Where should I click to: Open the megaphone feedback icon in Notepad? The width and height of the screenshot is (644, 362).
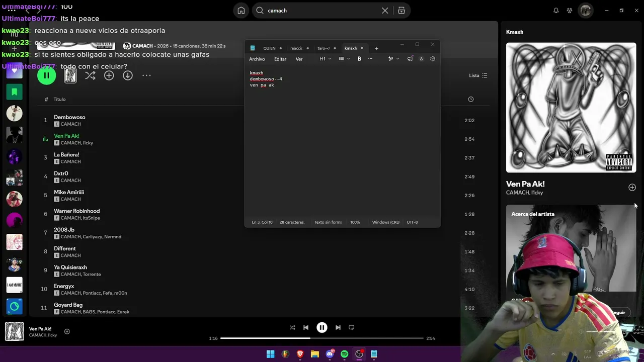(x=410, y=59)
